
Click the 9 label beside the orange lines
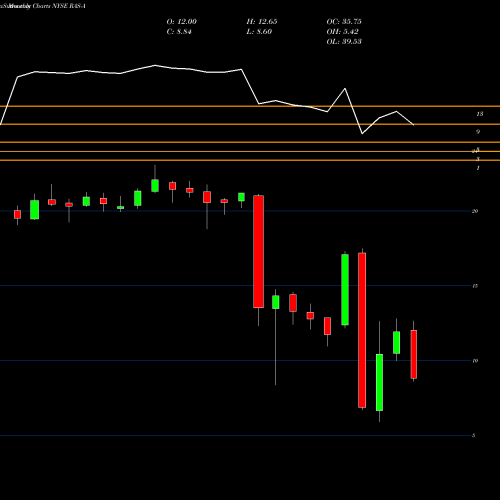point(478,132)
